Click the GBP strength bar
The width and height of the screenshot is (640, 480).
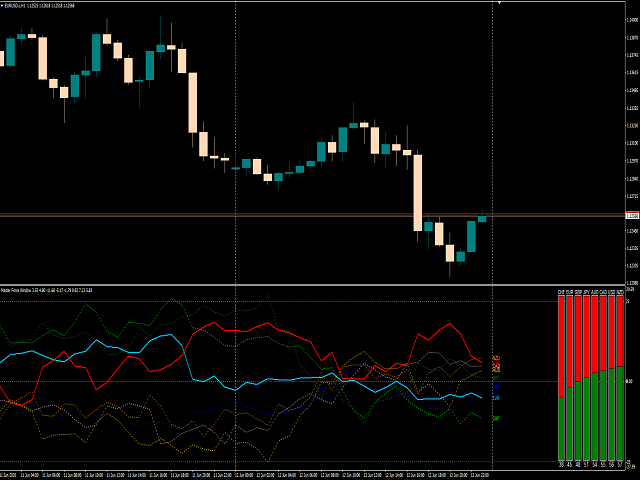pos(578,378)
